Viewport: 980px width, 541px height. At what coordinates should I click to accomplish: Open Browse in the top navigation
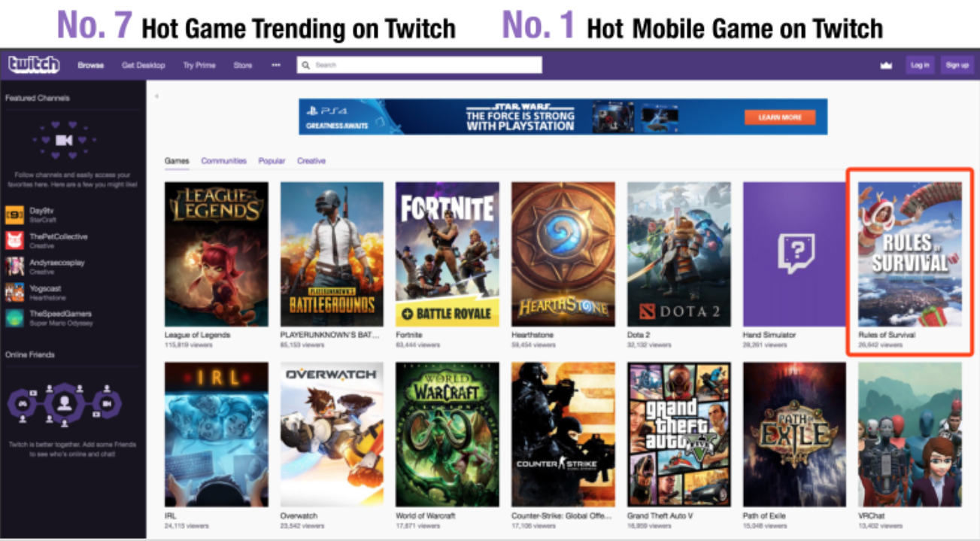pyautogui.click(x=91, y=65)
